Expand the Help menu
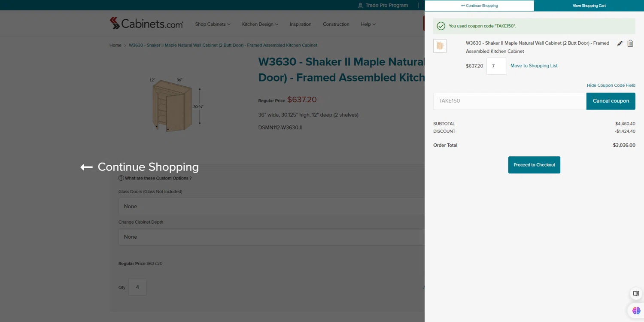Viewport: 644px width, 322px height. (368, 24)
